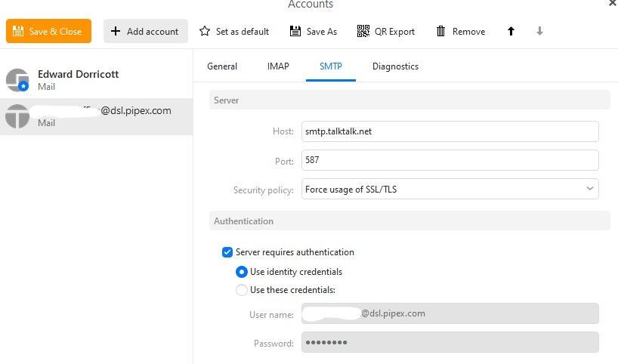618x364 pixels.
Task: Move account up with the up arrow
Action: pos(511,31)
